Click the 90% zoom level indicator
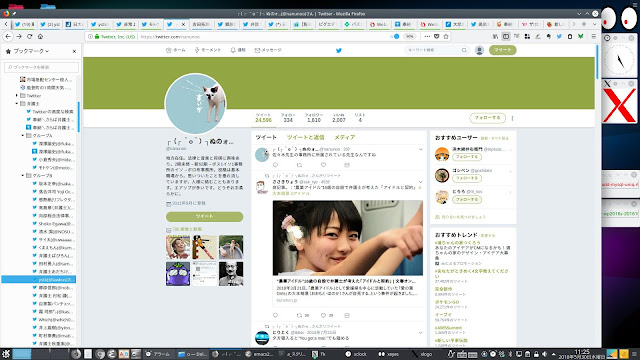640x360 pixels. [x=409, y=36]
